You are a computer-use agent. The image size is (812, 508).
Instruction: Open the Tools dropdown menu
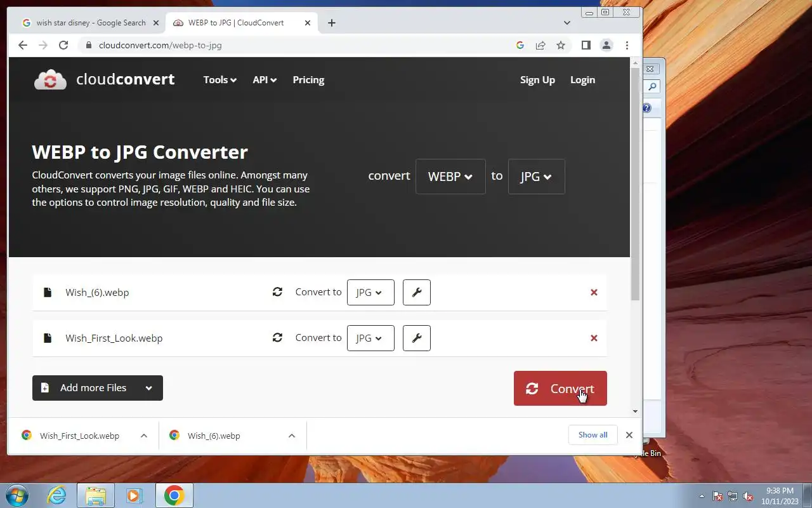[x=219, y=80]
